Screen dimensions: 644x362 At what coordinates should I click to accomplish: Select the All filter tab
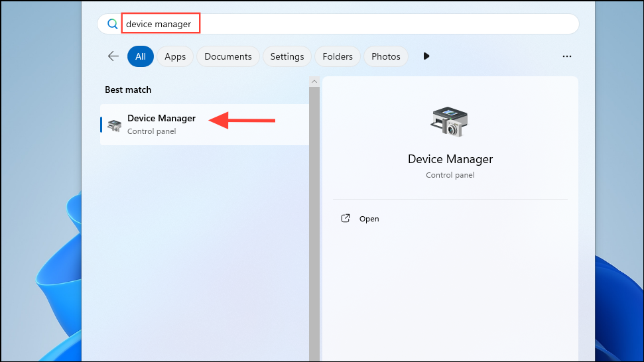[141, 56]
